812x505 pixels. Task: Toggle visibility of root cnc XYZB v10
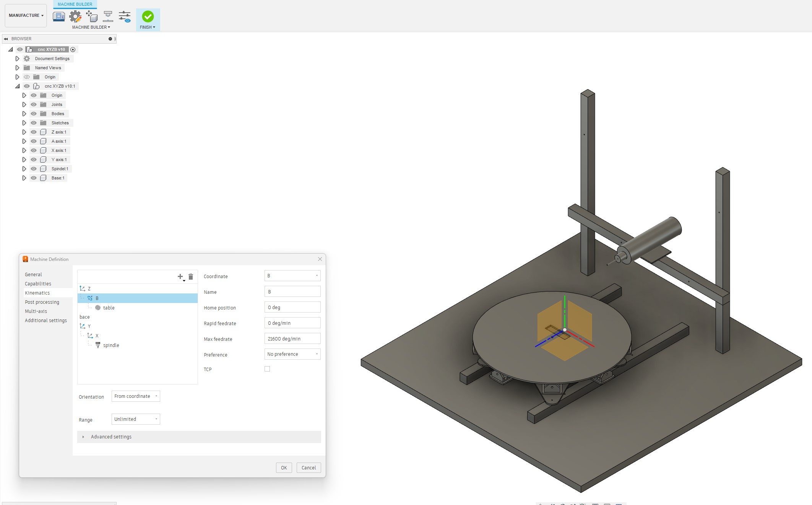(x=20, y=49)
